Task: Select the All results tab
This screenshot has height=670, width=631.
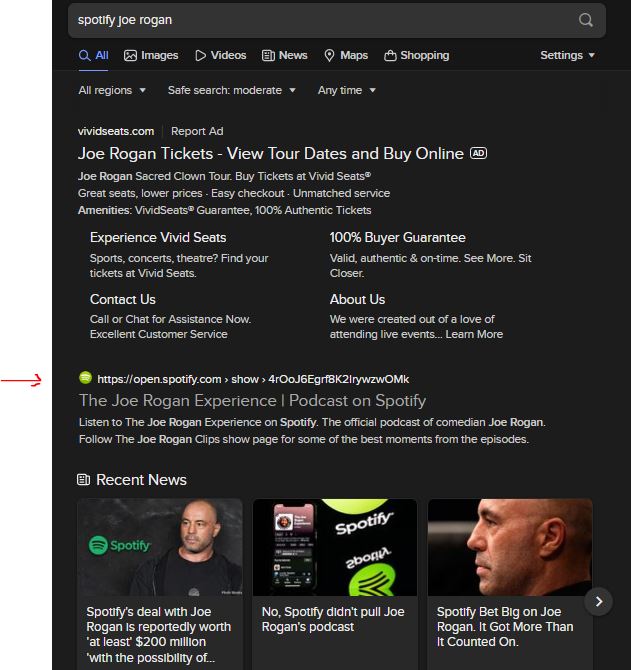Action: click(94, 56)
